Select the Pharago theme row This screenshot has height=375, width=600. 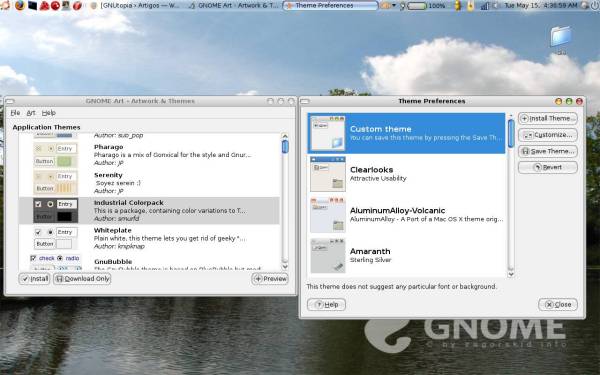point(149,155)
